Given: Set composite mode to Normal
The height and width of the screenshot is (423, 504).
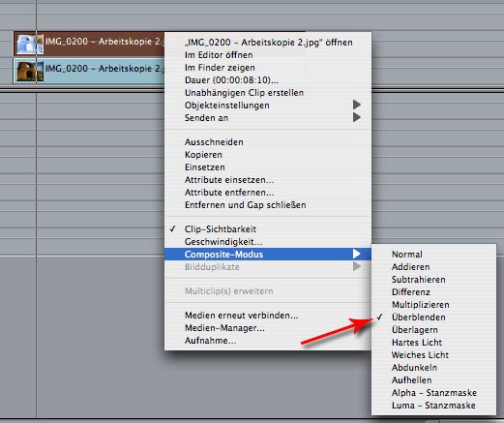Looking at the screenshot, I should 433,255.
